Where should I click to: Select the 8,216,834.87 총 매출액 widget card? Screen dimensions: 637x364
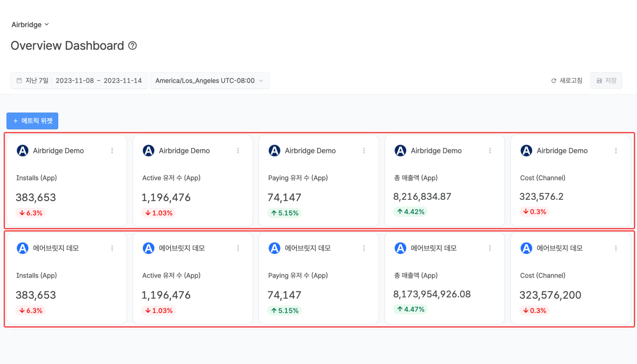(445, 180)
